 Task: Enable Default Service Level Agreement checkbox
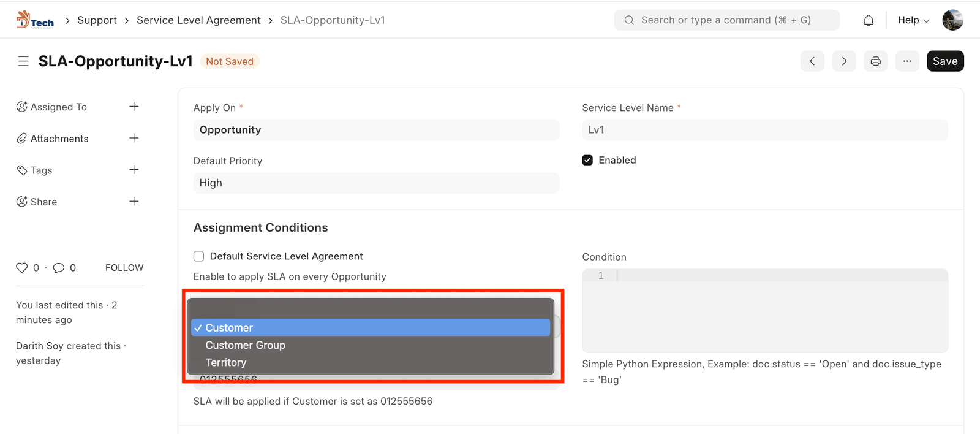[x=199, y=256]
